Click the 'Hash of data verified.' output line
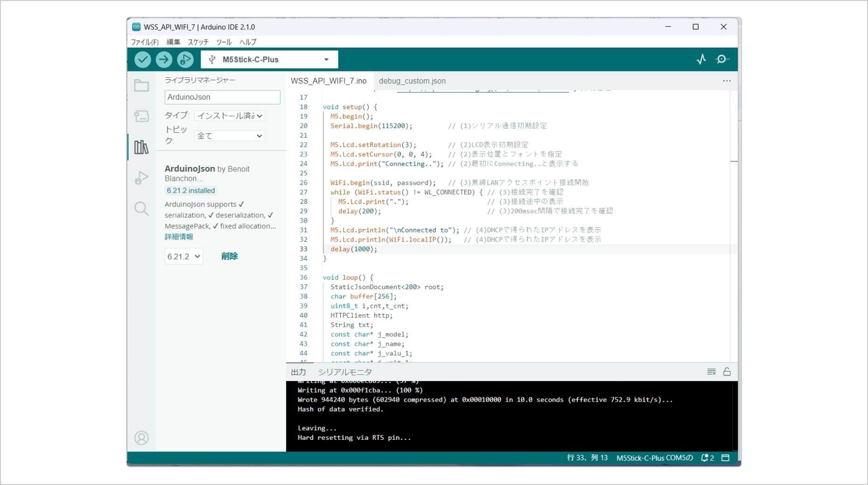The image size is (868, 485). click(x=340, y=409)
